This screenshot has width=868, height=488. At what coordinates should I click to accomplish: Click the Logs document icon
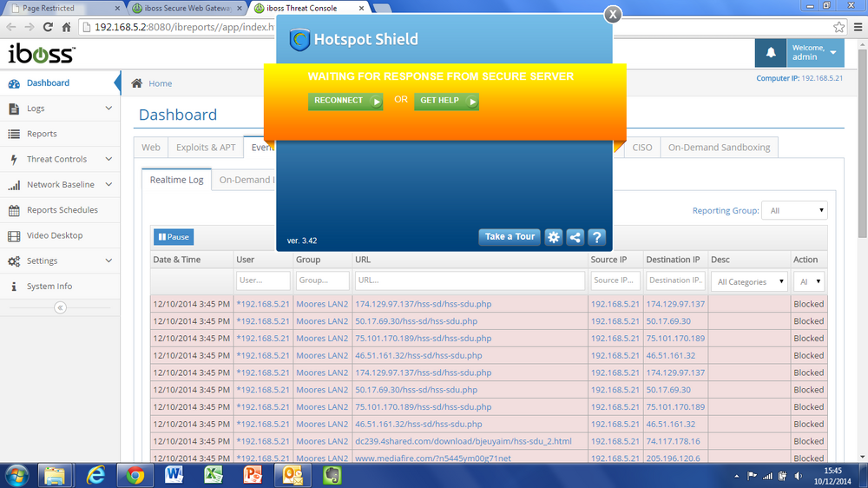tap(14, 109)
